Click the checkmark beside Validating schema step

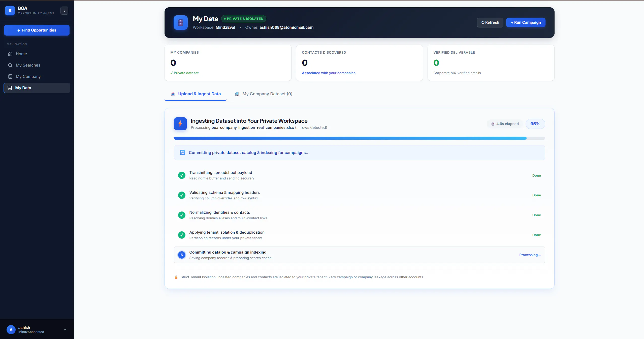tap(182, 195)
